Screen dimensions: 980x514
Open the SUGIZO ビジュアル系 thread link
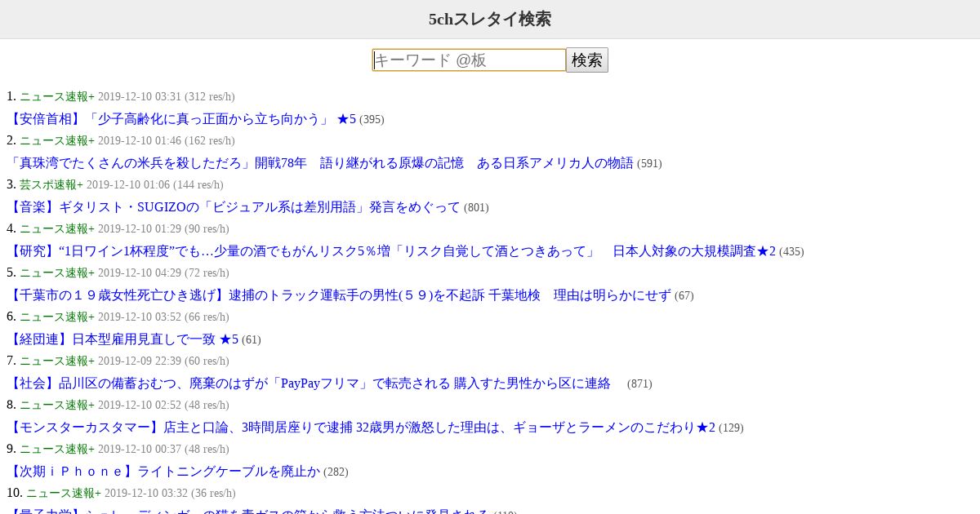(234, 207)
